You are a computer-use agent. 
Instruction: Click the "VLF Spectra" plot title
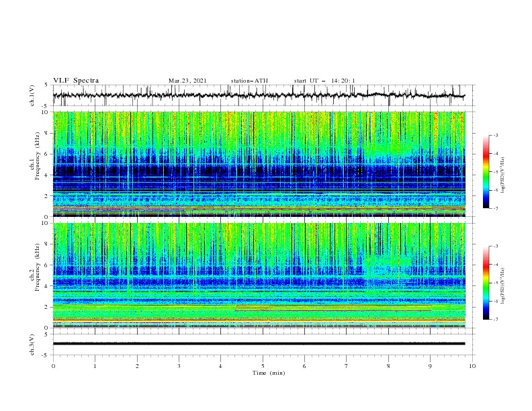pos(76,81)
